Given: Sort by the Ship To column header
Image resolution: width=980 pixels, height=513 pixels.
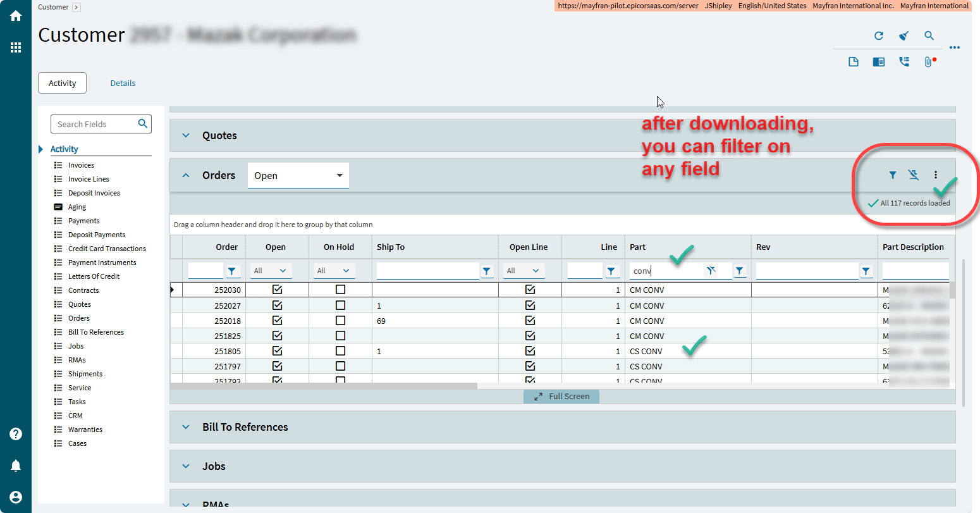Looking at the screenshot, I should [391, 247].
